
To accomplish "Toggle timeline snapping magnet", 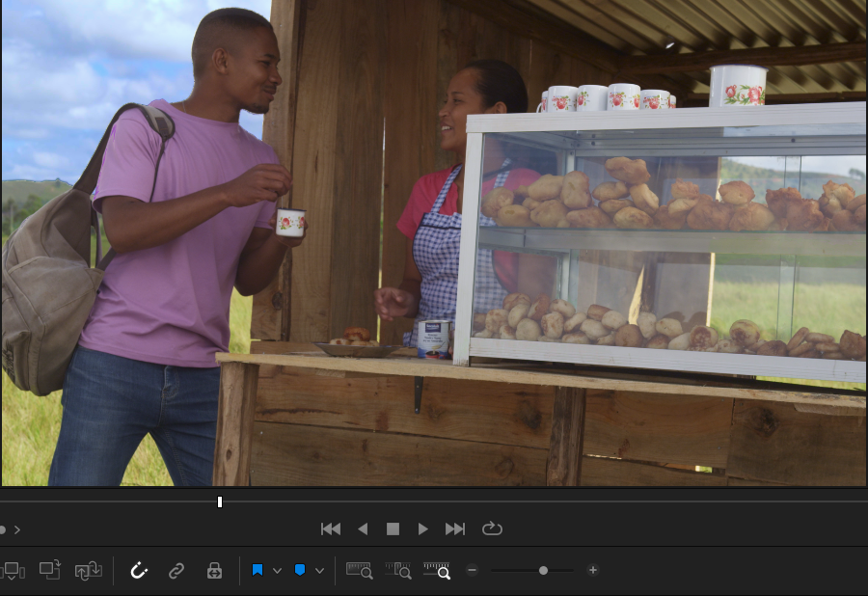I will coord(139,570).
